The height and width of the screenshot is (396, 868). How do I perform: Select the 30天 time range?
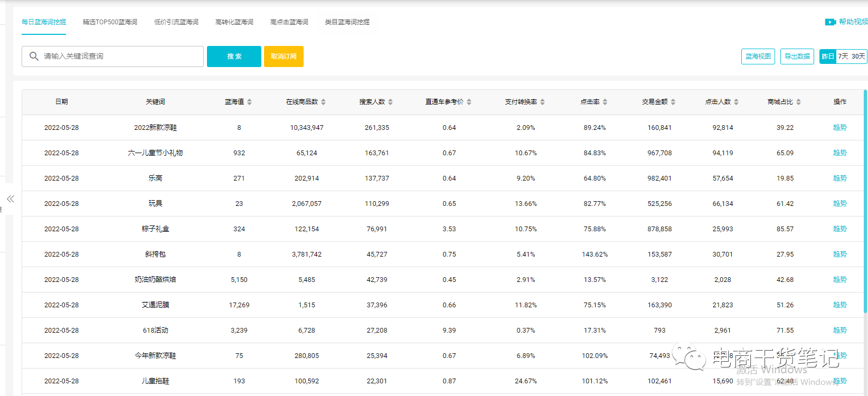point(858,56)
